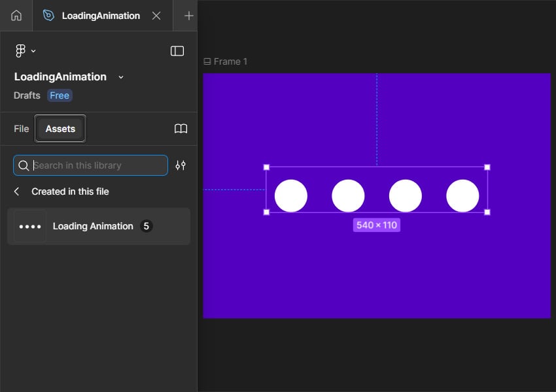Screen dimensions: 556x392
Task: Switch to the File tab
Action: click(x=22, y=129)
